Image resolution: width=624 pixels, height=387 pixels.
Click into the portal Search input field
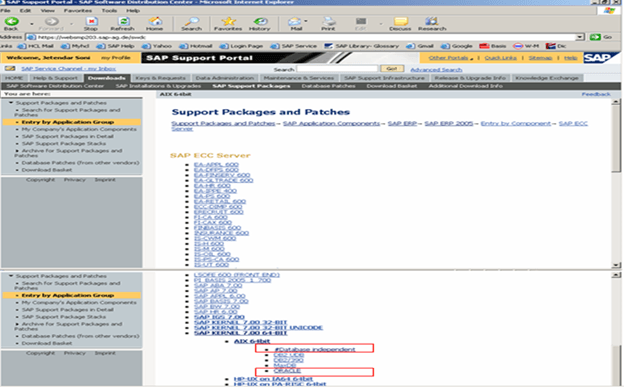[337, 69]
